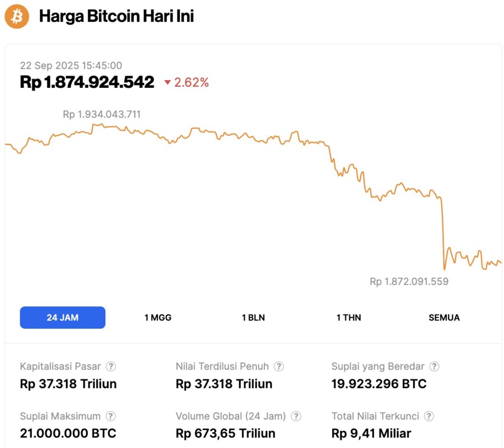This screenshot has width=504, height=448.
Task: Click the Bitcoin logo icon
Action: tap(16, 17)
